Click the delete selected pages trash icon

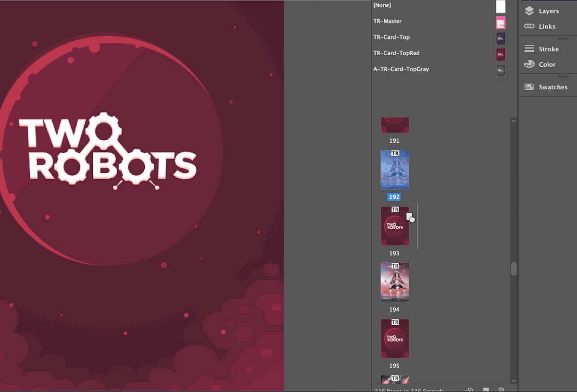click(501, 389)
